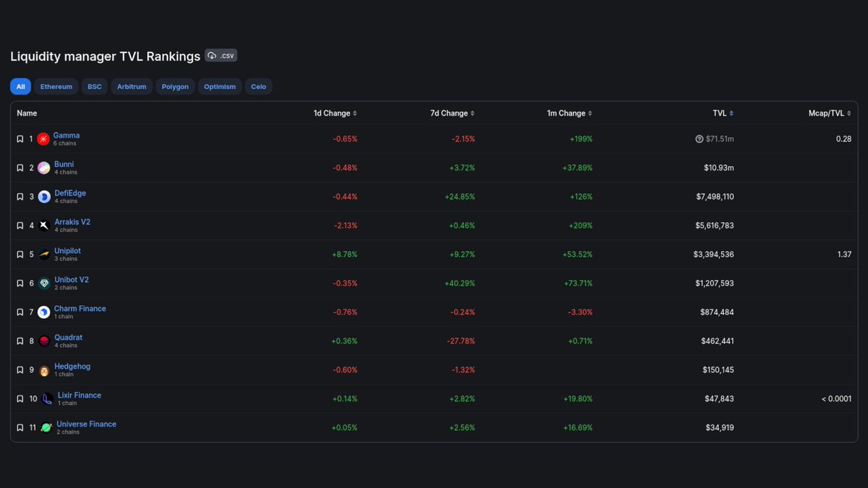868x488 pixels.
Task: Open Charm Finance link
Action: (80, 309)
